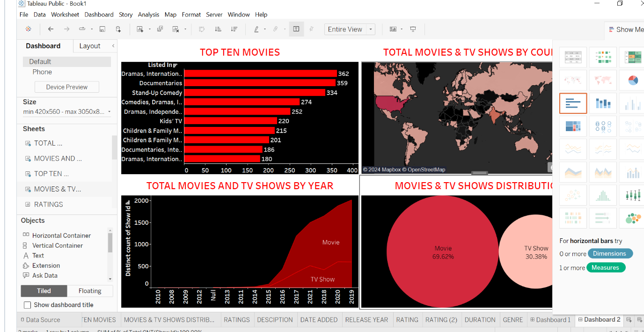This screenshot has height=332, width=644.
Task: Select the area chart (continuous) in Show Me
Action: pyautogui.click(x=573, y=172)
